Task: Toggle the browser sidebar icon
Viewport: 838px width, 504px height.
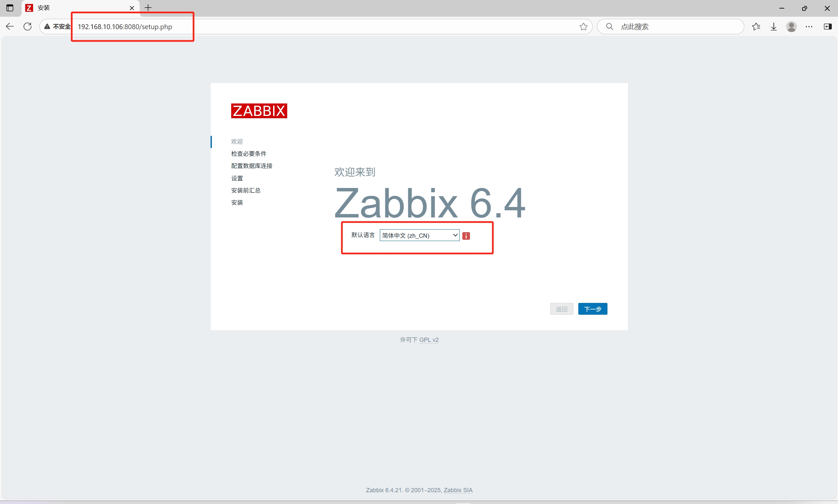Action: tap(828, 27)
